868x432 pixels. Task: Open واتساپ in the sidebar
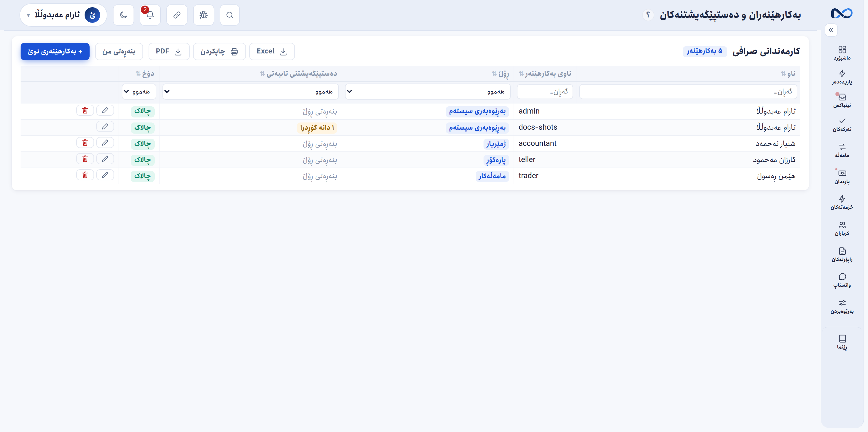click(x=842, y=281)
